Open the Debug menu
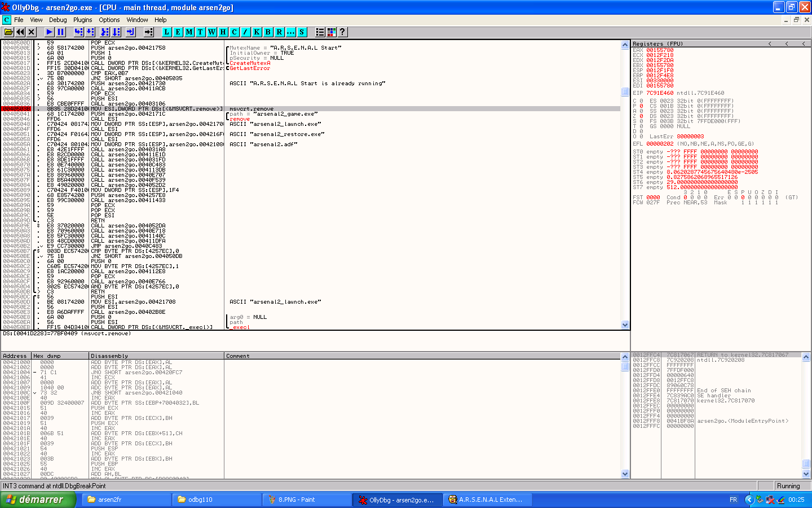The width and height of the screenshot is (812, 508). click(58, 20)
